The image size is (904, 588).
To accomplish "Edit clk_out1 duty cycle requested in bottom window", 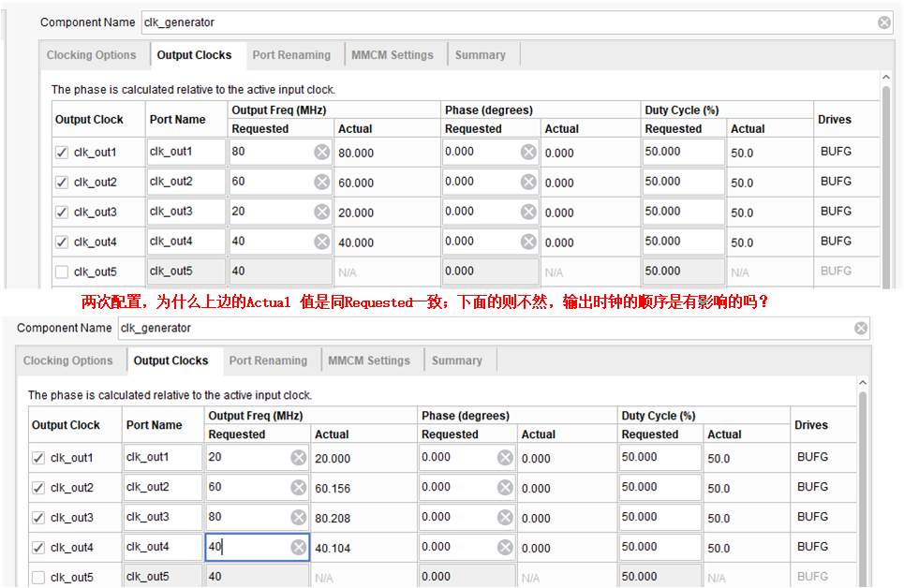I will [x=660, y=457].
